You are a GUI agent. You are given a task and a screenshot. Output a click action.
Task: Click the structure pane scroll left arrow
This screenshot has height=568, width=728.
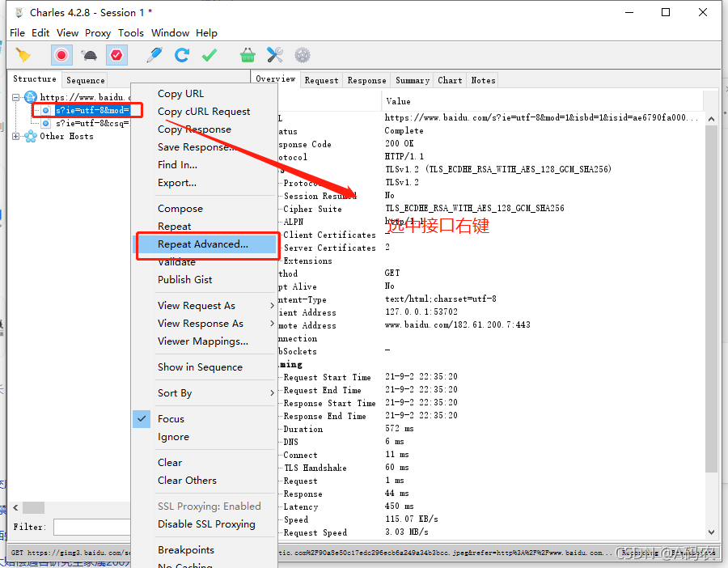[x=15, y=507]
